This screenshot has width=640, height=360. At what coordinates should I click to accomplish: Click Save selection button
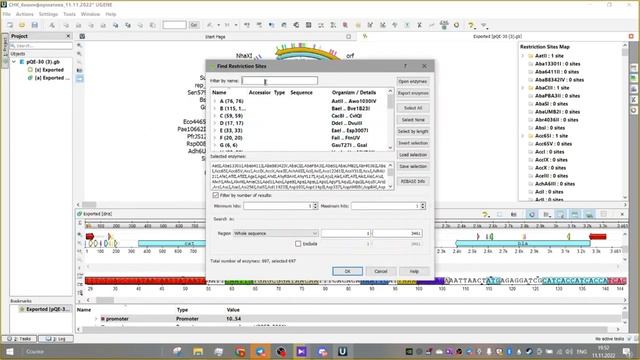413,167
